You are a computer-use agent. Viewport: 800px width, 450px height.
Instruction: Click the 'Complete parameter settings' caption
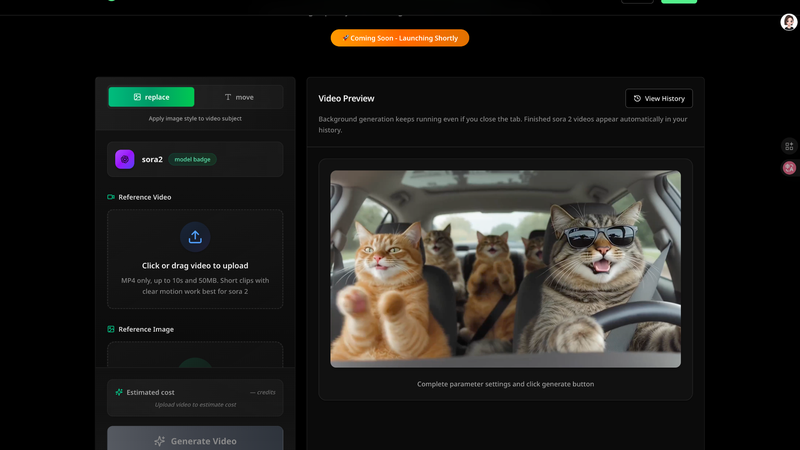(505, 384)
